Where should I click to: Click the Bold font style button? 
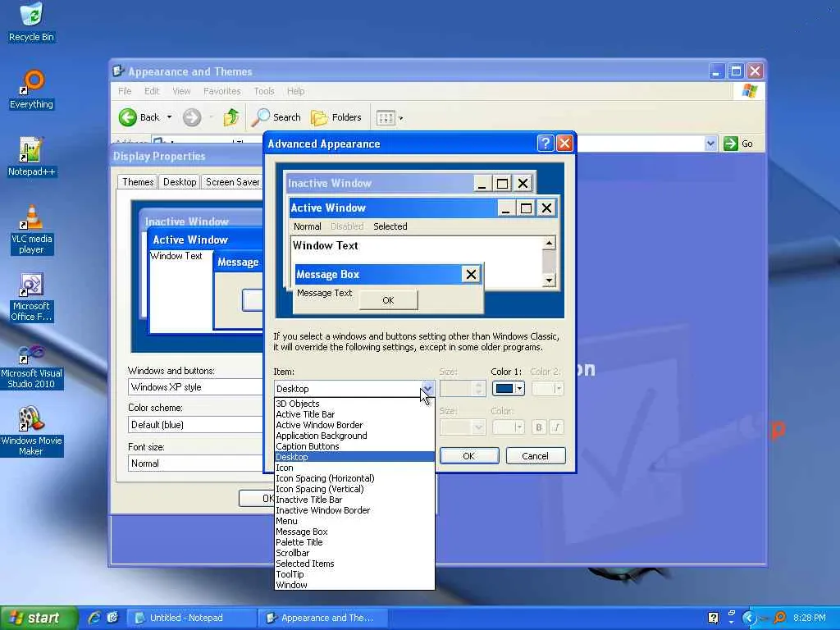(x=538, y=427)
